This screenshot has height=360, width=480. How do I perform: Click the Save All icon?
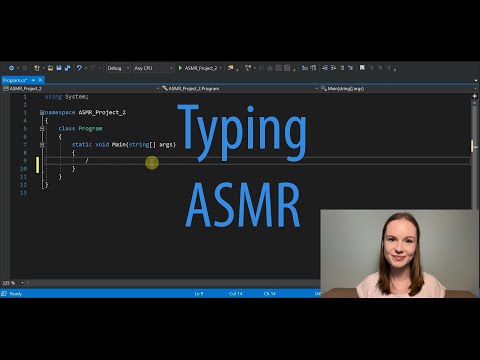pos(68,68)
